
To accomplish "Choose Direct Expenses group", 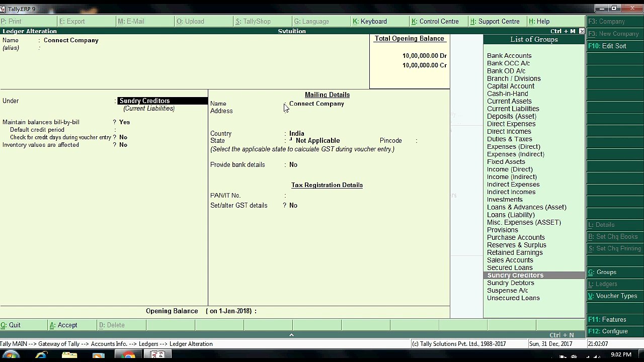I will (x=511, y=124).
